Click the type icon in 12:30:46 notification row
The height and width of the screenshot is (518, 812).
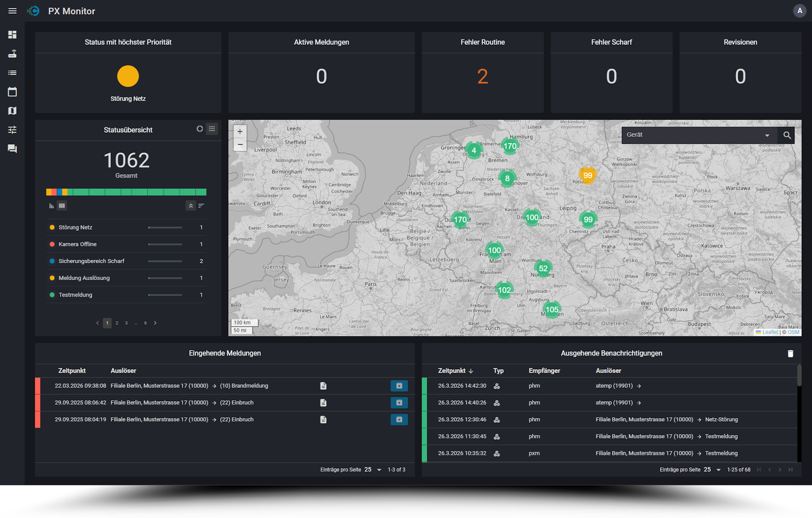tap(497, 420)
